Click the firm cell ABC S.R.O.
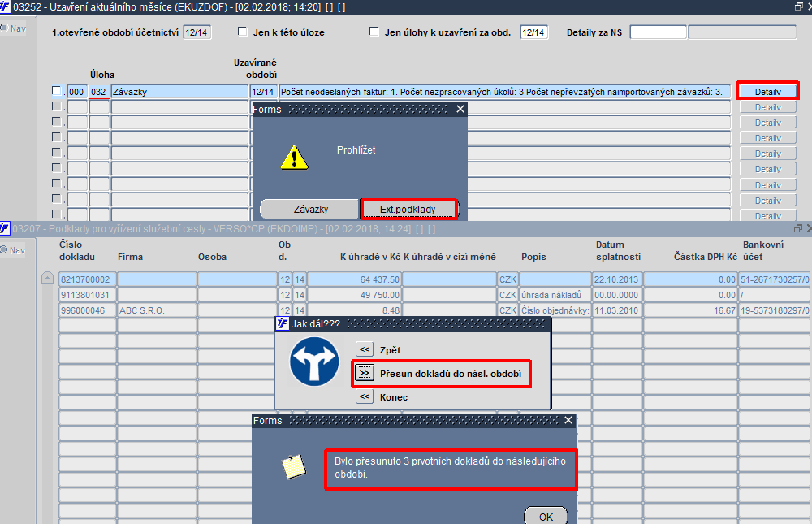 157,310
